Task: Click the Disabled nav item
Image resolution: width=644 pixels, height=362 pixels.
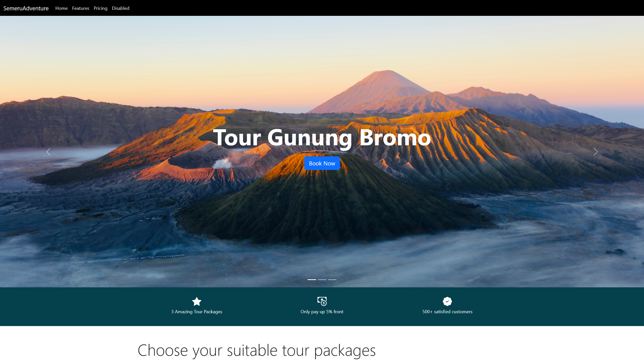Action: pos(121,8)
